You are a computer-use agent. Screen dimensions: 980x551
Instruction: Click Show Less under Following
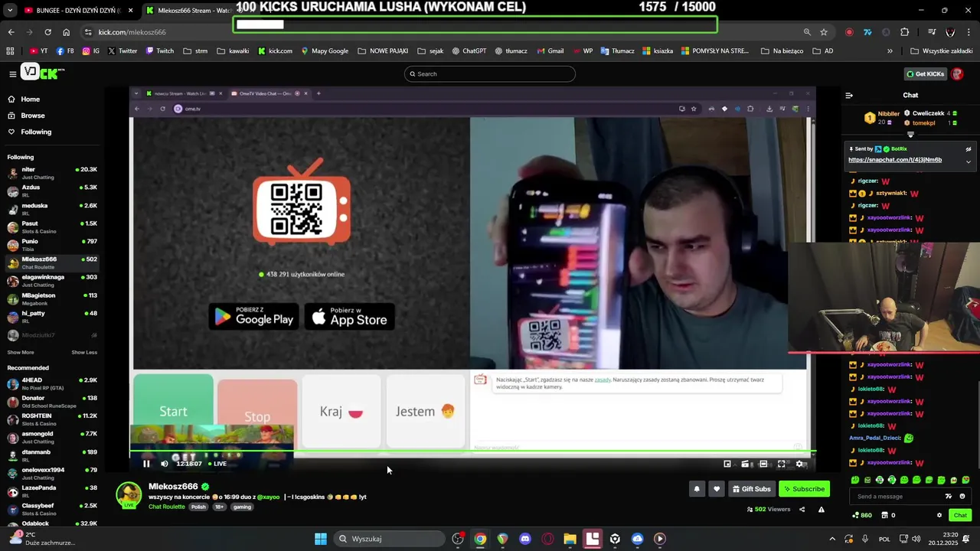click(x=84, y=353)
